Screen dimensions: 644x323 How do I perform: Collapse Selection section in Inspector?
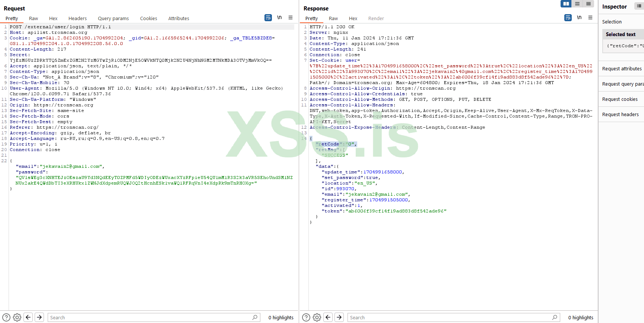click(622, 22)
